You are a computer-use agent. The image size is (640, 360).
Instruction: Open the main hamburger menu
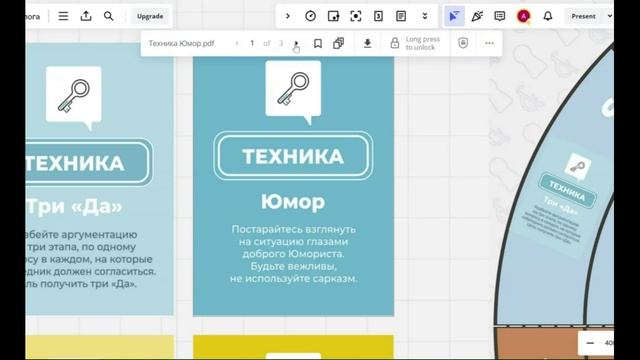pos(63,16)
